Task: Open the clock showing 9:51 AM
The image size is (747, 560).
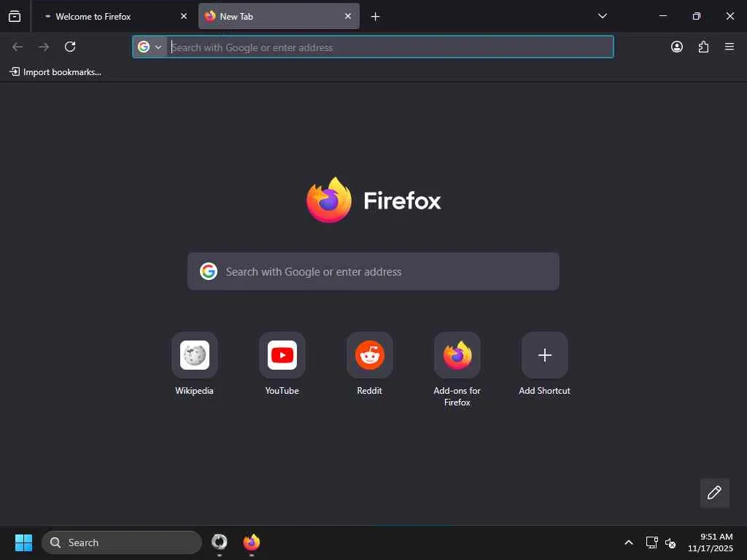Action: coord(710,542)
